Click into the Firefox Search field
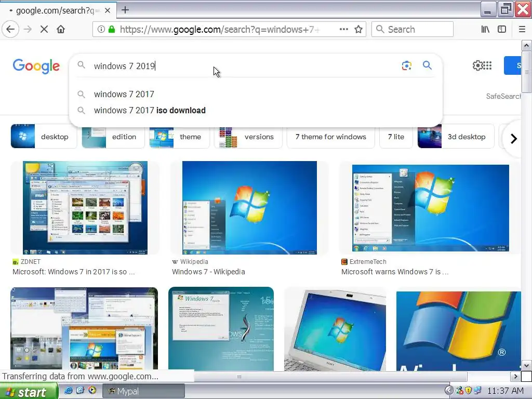 [412, 29]
